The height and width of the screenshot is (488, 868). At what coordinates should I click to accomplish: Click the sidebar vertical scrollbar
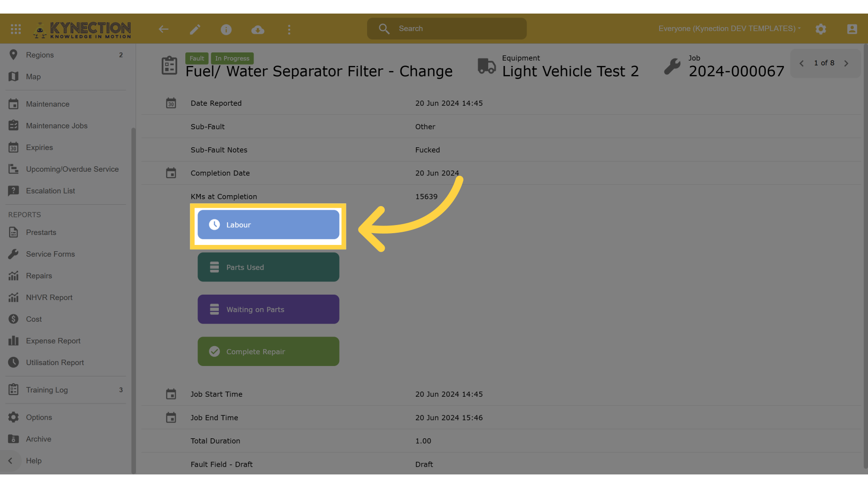[133, 300]
